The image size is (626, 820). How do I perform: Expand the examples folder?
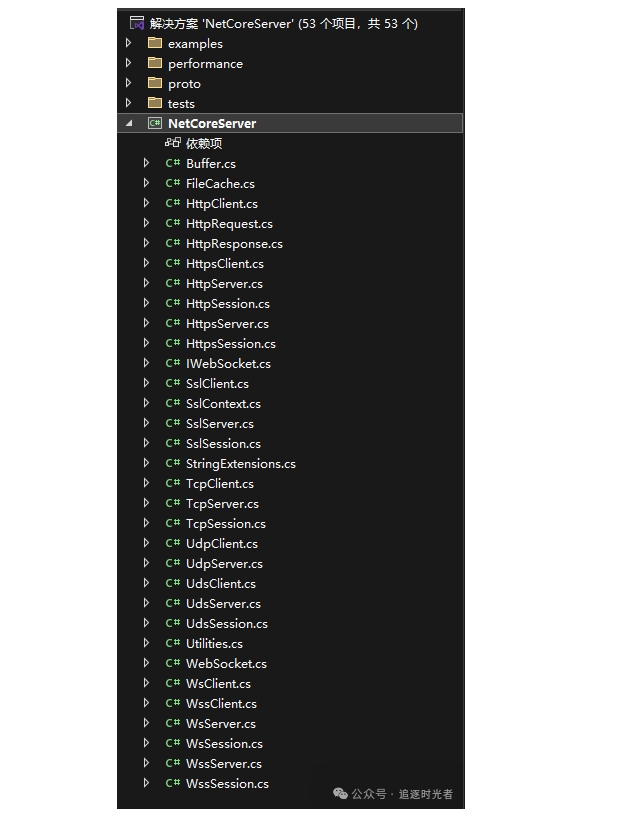pyautogui.click(x=128, y=43)
